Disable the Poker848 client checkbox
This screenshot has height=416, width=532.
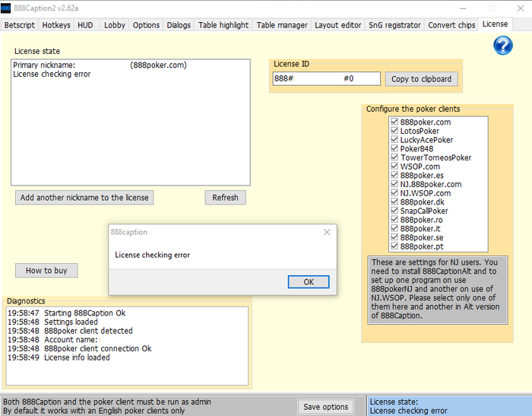click(x=394, y=148)
